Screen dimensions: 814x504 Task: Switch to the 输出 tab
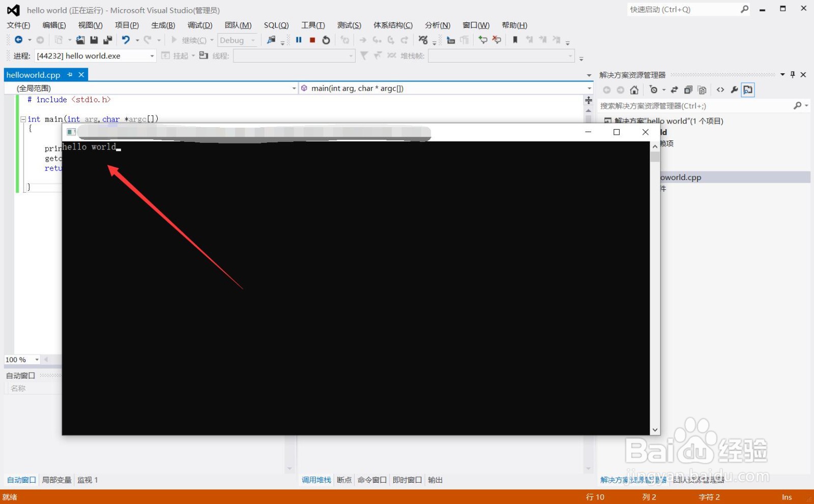click(435, 480)
